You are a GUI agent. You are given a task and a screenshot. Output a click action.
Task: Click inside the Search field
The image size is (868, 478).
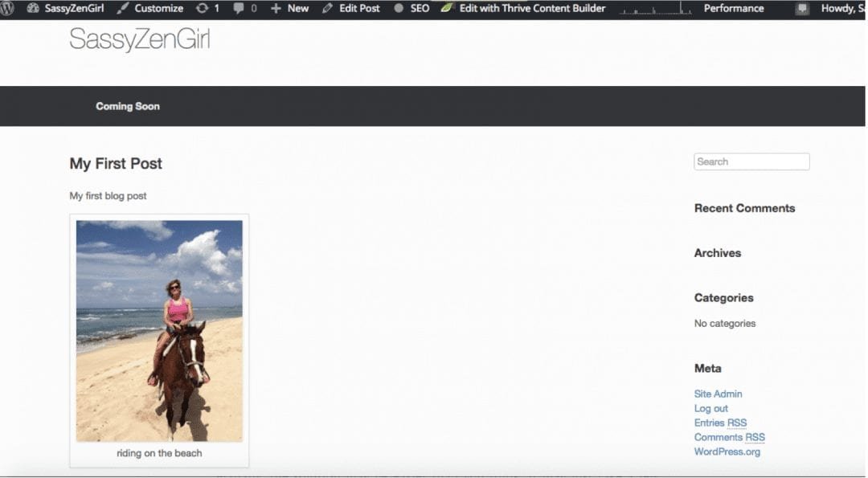point(751,161)
